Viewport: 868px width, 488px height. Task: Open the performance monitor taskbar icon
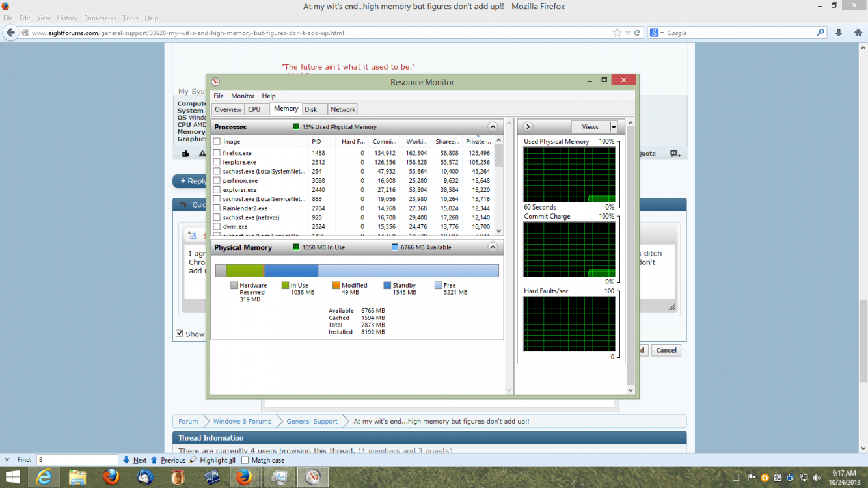(280, 478)
